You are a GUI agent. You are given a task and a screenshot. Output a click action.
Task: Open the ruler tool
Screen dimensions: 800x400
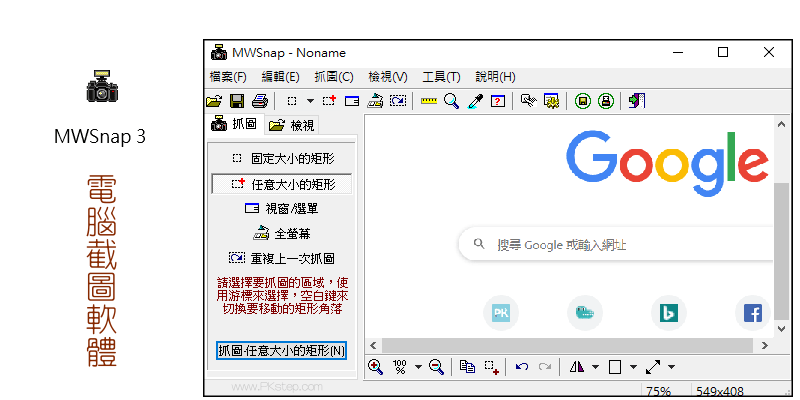[429, 101]
